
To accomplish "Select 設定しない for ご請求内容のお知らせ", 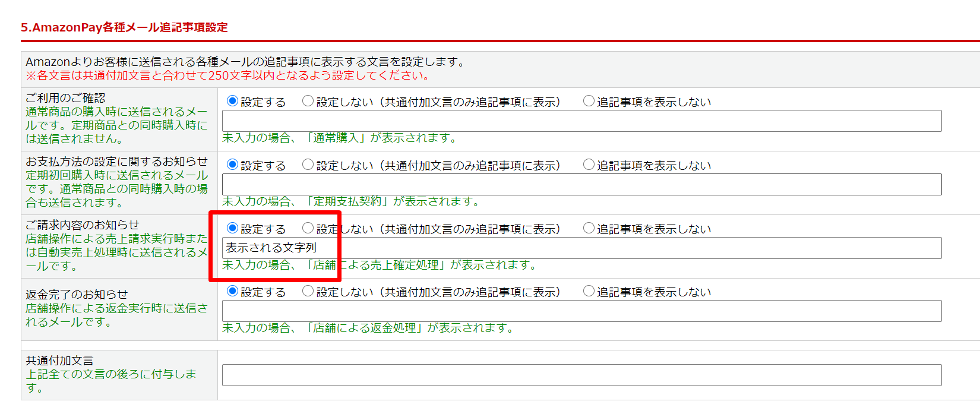I will click(308, 228).
